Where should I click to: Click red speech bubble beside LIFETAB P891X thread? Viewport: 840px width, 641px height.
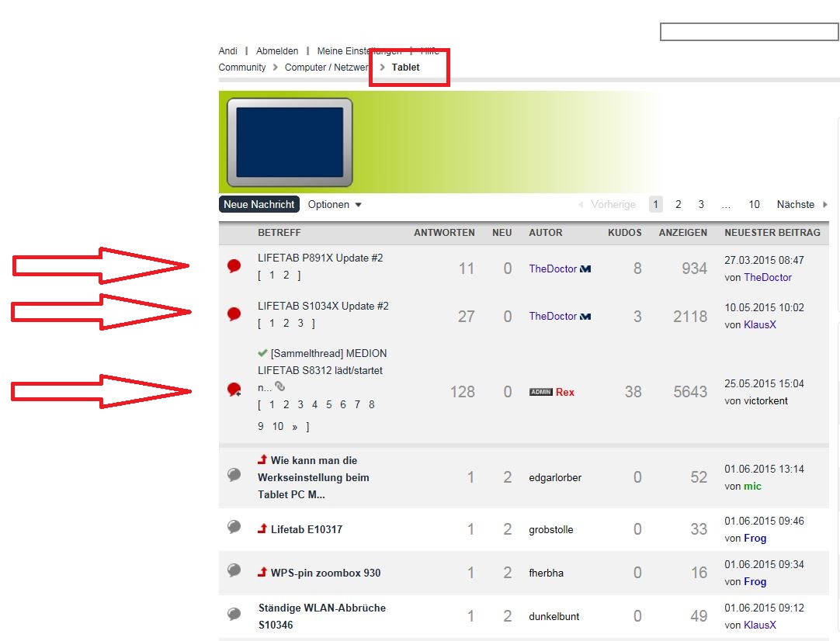234,266
